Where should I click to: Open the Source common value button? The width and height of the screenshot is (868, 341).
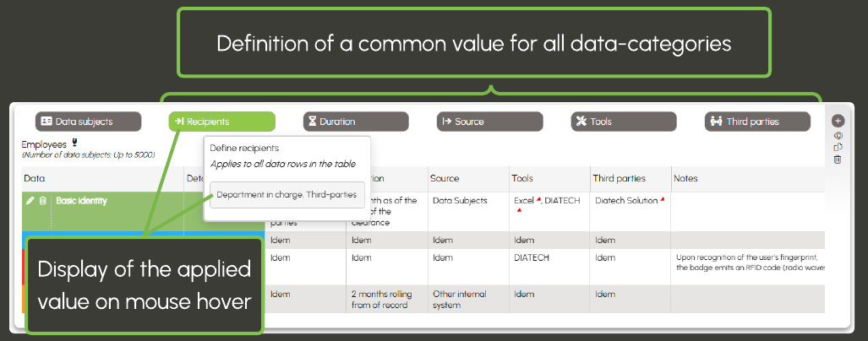coord(489,122)
